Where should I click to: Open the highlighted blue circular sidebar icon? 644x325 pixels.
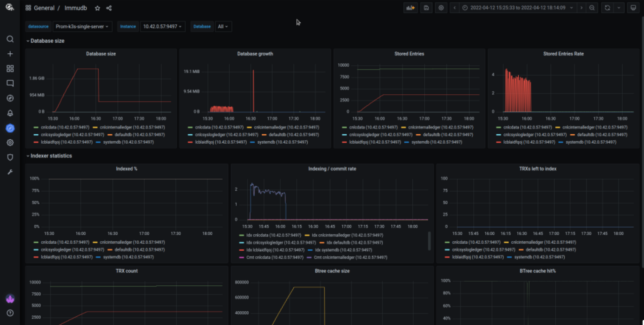pos(10,128)
